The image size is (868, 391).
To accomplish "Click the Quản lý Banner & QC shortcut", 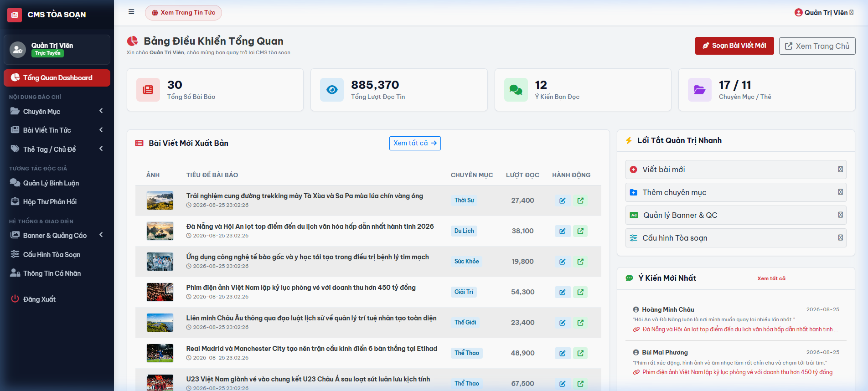I will coord(736,215).
